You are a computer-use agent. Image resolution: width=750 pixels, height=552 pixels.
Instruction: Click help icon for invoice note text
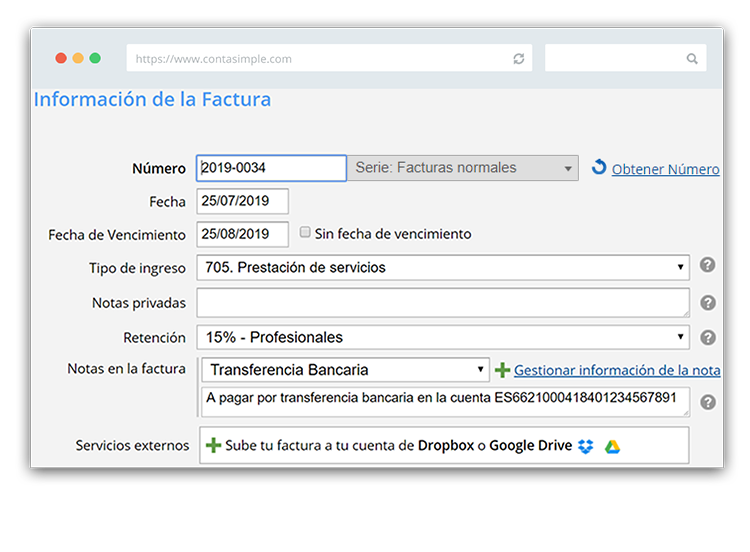click(708, 402)
